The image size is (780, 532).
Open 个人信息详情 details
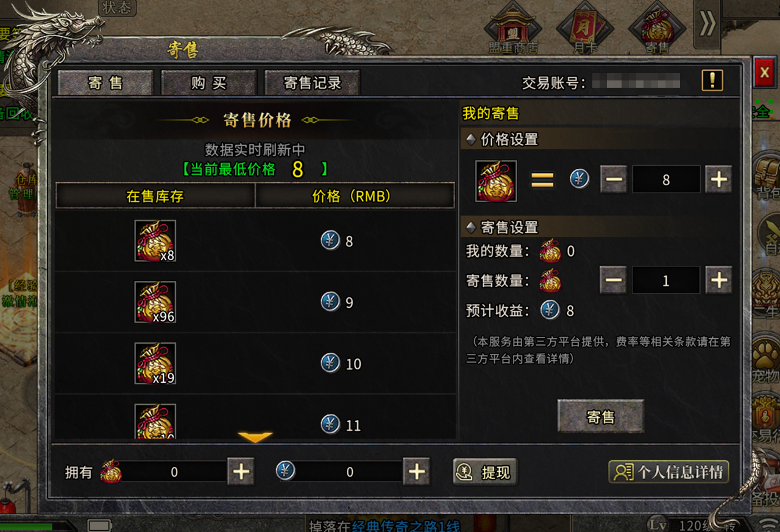668,472
